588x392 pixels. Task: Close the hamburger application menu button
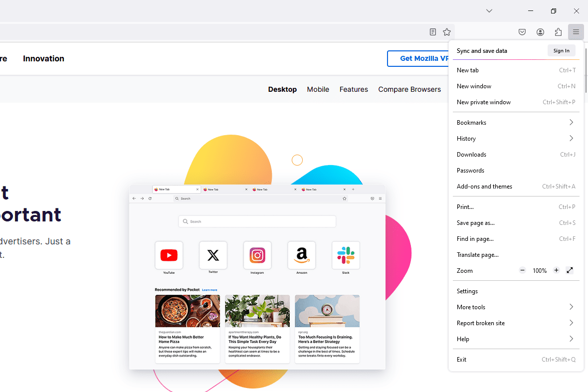tap(576, 32)
